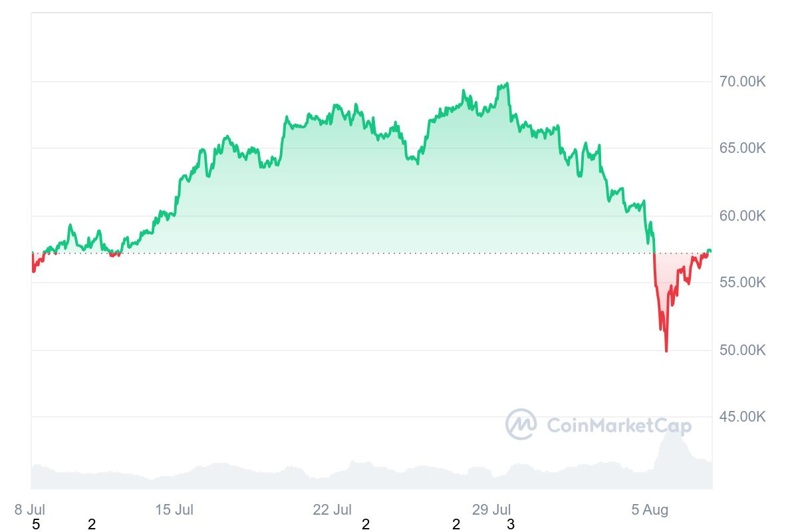798x532 pixels.
Task: Click the 5 Aug date label
Action: point(650,510)
